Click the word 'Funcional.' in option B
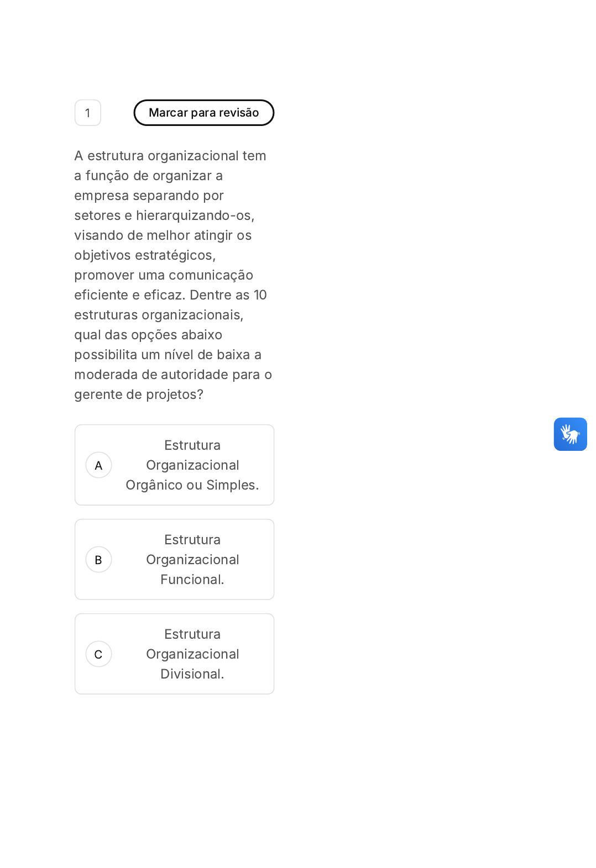 click(x=192, y=580)
